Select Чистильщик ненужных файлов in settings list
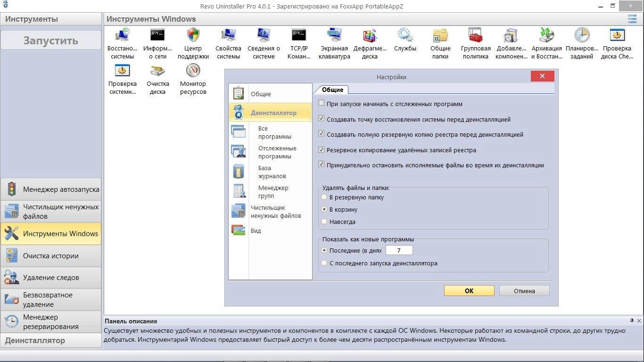The height and width of the screenshot is (362, 644). [270, 212]
